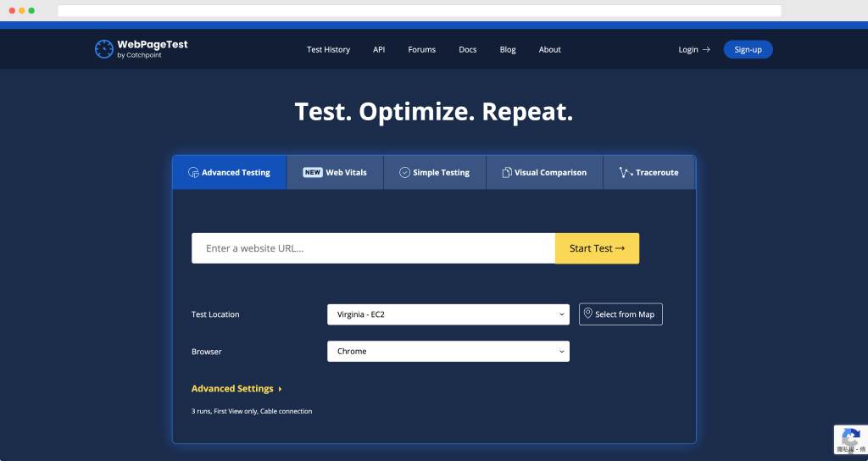
Task: Click the reCAPTCHA badge icon
Action: click(x=851, y=440)
